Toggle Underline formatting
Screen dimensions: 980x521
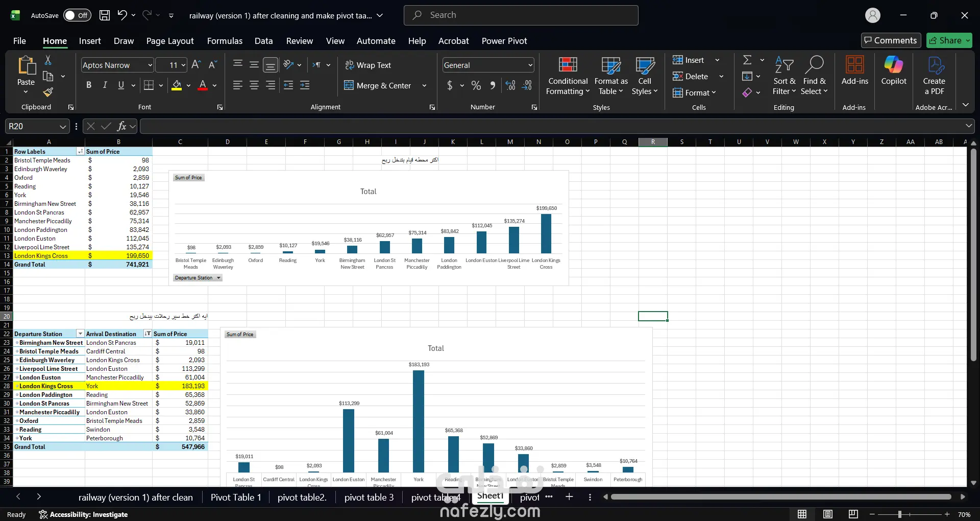click(x=121, y=85)
